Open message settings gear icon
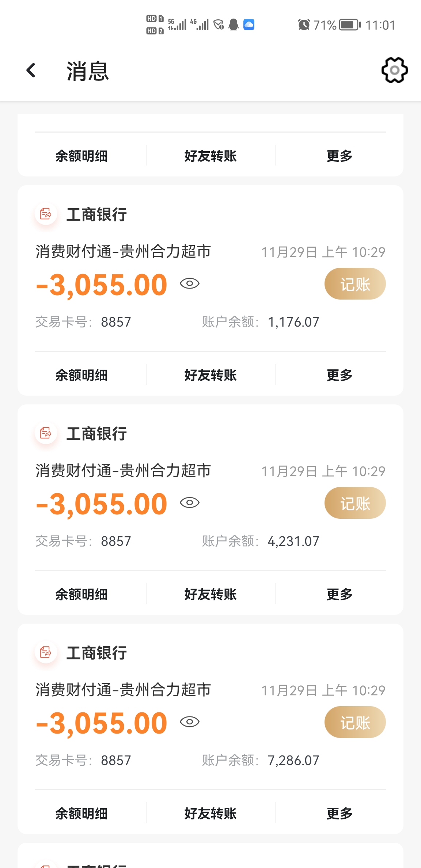Screen dimensions: 421x868 pos(394,70)
